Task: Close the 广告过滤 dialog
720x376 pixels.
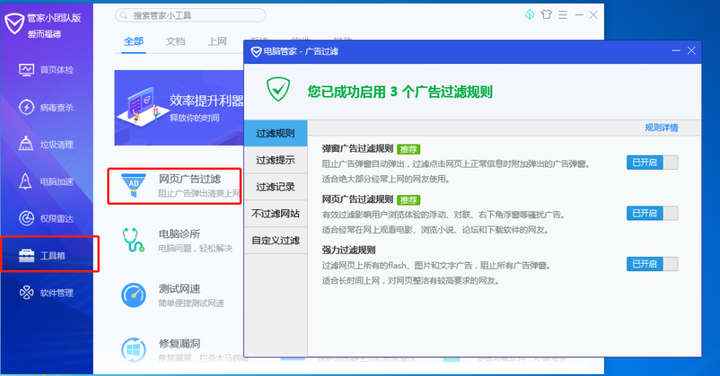Action: (692, 51)
